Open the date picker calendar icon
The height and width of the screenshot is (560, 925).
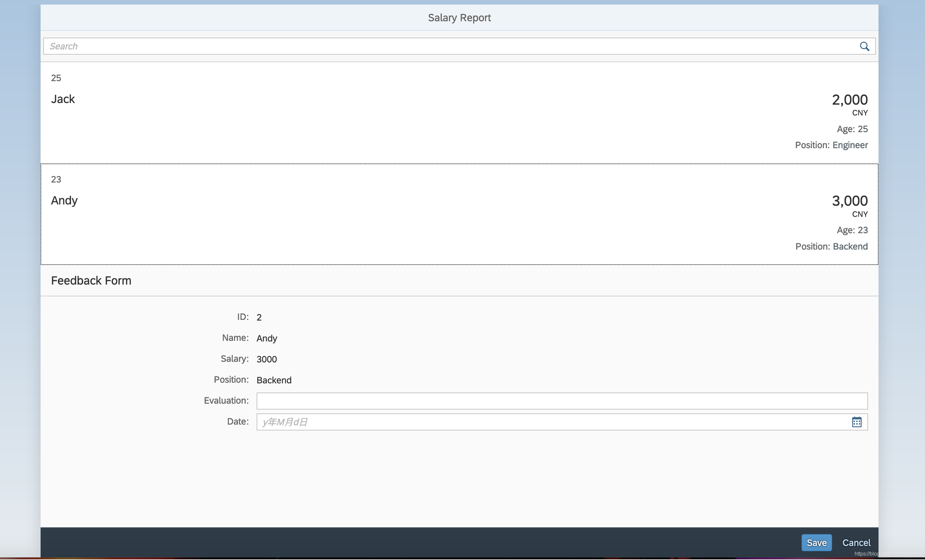[x=857, y=422]
